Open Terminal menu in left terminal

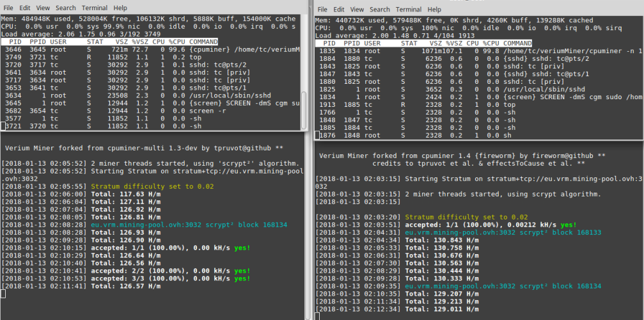click(95, 8)
